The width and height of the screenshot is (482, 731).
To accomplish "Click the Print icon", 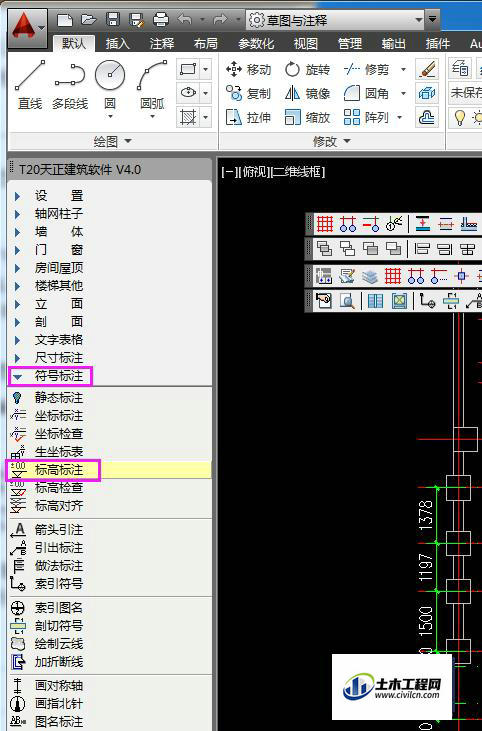I will 161,20.
